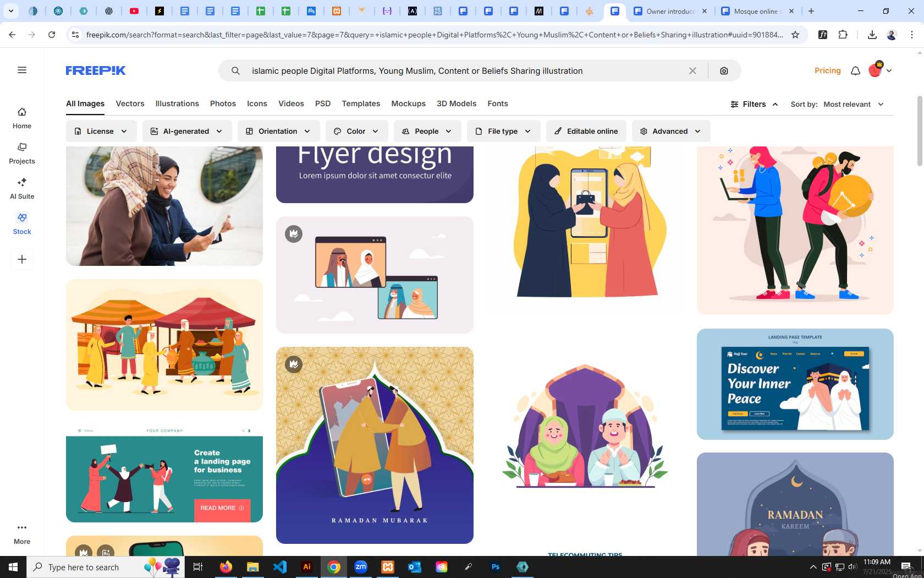Screen dimensions: 924x578
Task: Click the page vertical scrollbar
Action: (920, 131)
